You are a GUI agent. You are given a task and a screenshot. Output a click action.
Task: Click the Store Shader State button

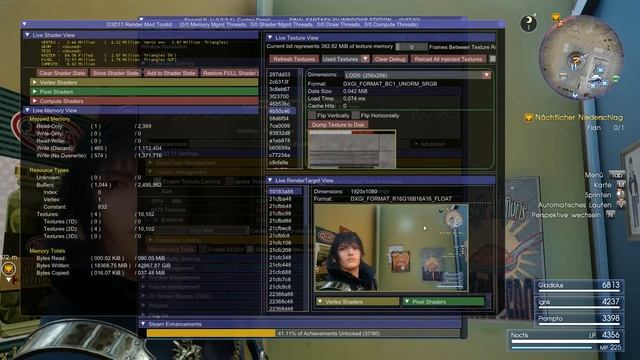pos(116,73)
